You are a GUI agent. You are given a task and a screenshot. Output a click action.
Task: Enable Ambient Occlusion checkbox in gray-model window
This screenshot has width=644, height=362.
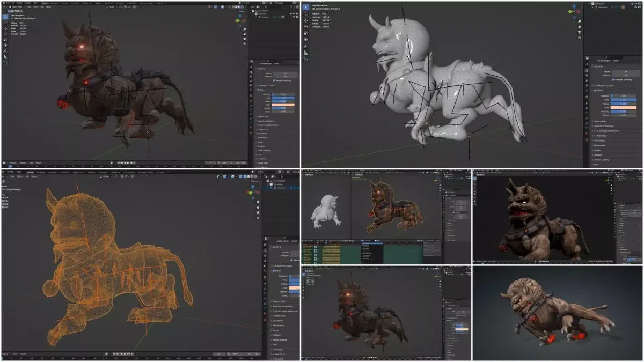click(x=594, y=86)
